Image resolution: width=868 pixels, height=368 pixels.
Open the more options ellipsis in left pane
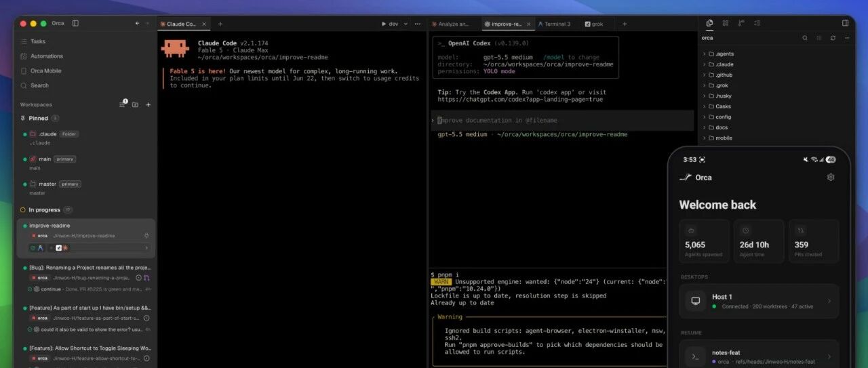click(418, 24)
